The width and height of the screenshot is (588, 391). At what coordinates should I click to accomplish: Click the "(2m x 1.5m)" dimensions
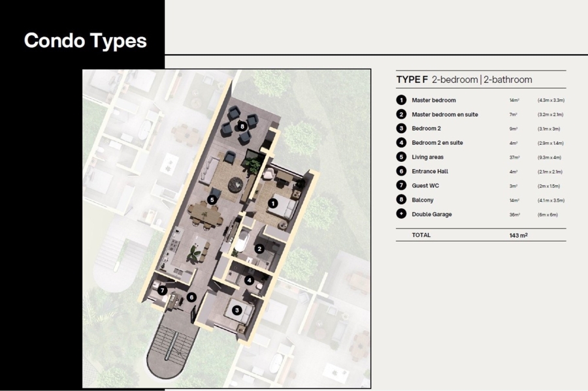[549, 186]
